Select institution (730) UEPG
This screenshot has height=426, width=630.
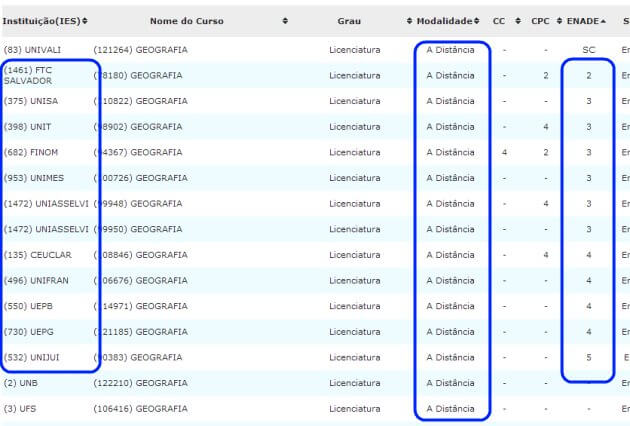tap(29, 332)
